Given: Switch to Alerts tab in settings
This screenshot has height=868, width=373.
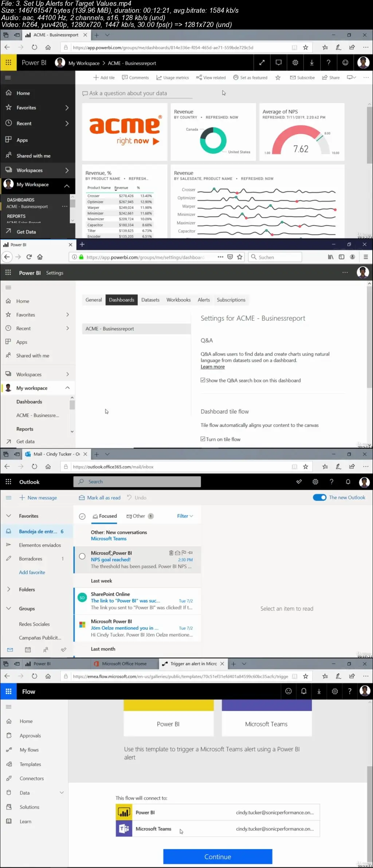Looking at the screenshot, I should pyautogui.click(x=204, y=300).
